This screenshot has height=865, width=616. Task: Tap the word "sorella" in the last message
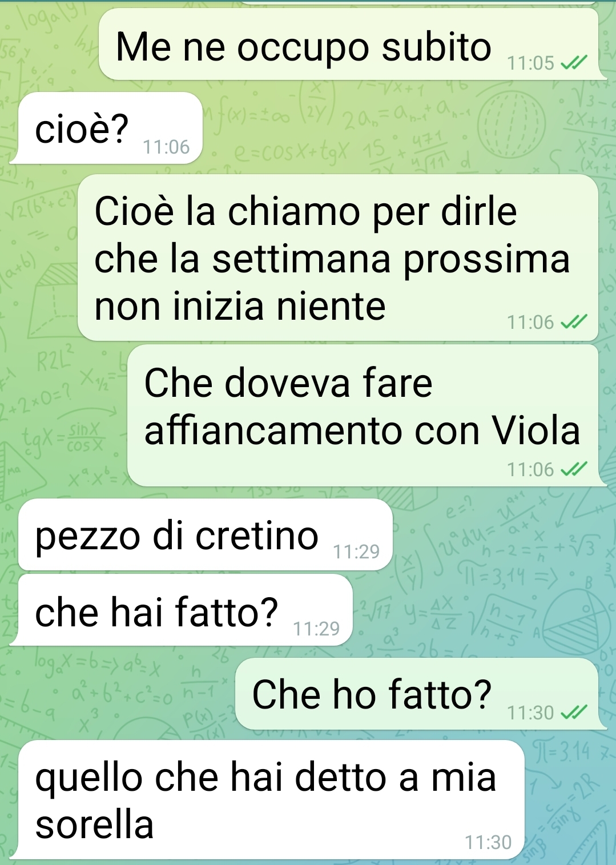pyautogui.click(x=95, y=825)
